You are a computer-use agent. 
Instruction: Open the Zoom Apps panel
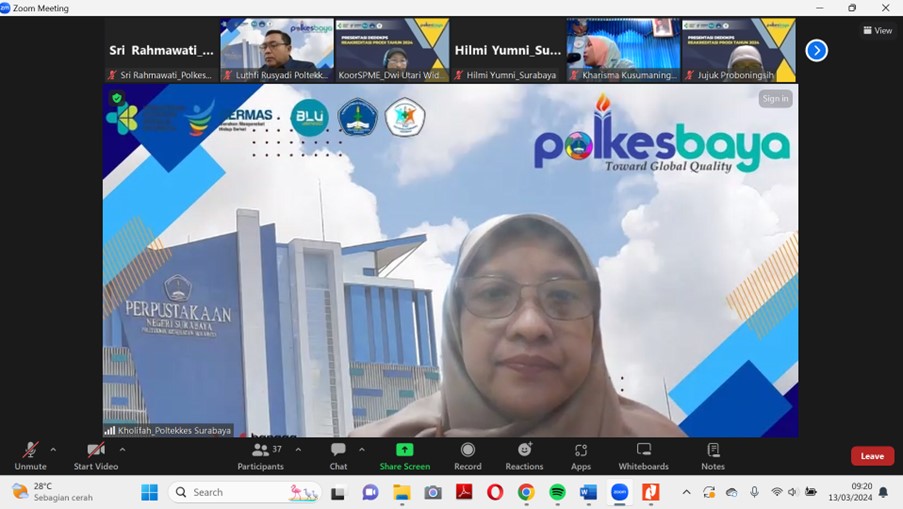[x=580, y=456]
